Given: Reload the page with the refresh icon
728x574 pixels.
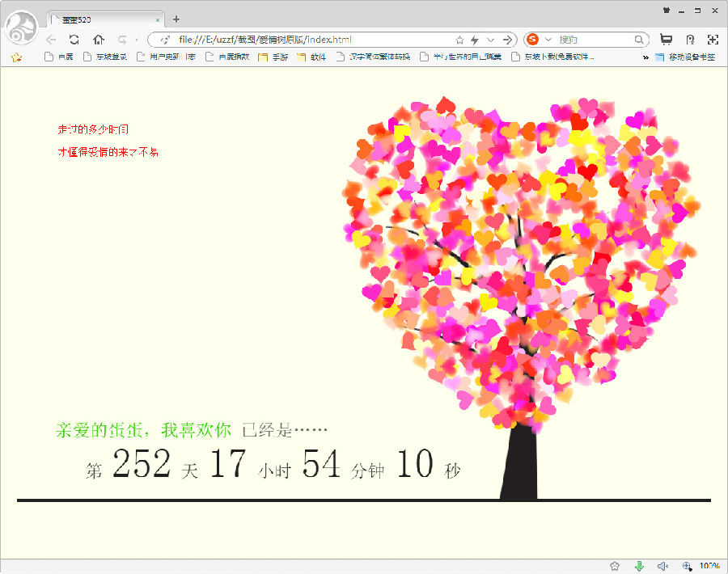Looking at the screenshot, I should click(x=74, y=39).
